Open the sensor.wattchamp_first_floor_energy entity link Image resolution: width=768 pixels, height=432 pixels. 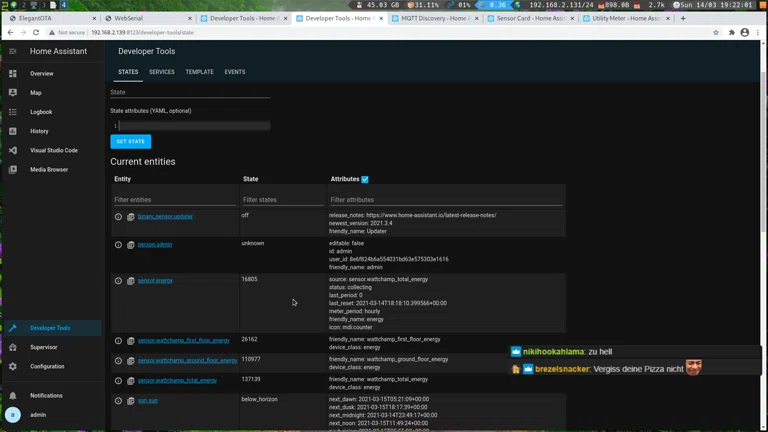pyautogui.click(x=183, y=341)
